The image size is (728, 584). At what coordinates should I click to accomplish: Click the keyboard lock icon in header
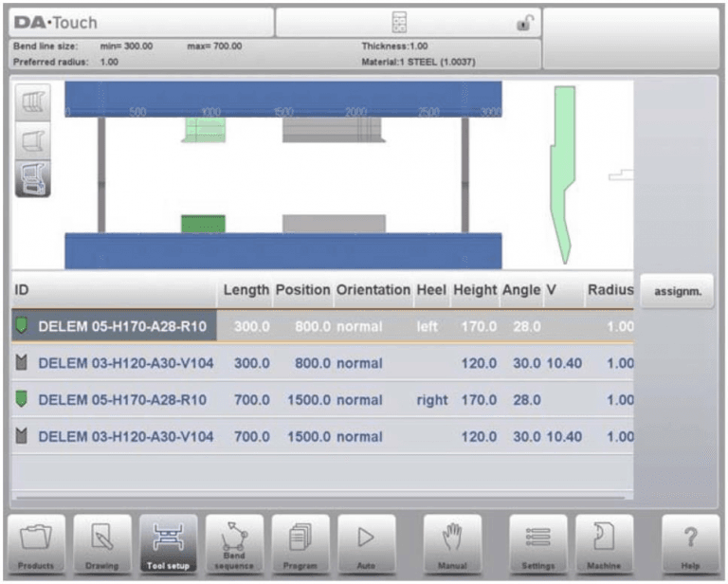(525, 23)
